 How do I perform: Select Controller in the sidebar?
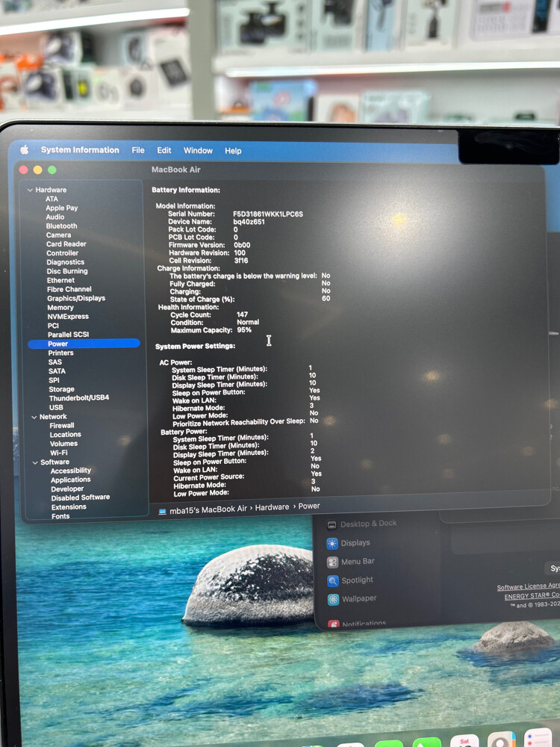(63, 253)
